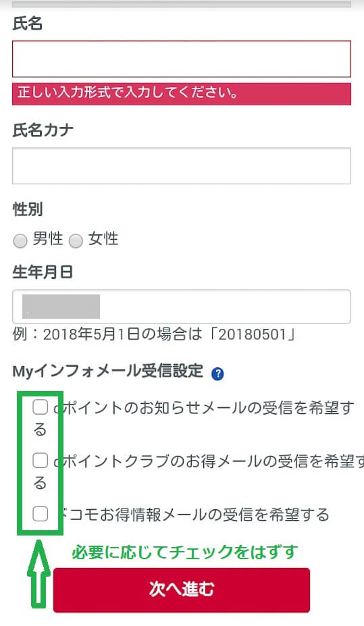364x626 pixels.
Task: Toggle dポイントクラブのお得メール checkbox
Action: (x=40, y=461)
